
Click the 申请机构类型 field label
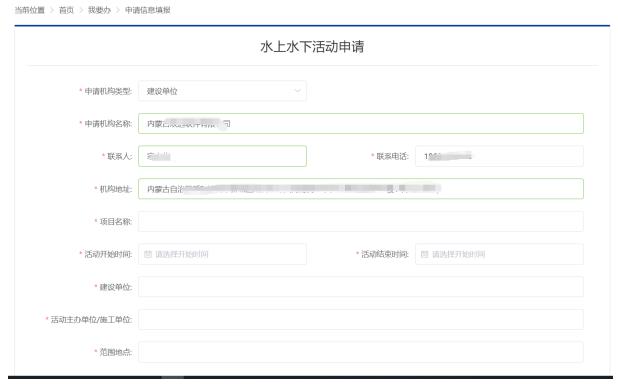pyautogui.click(x=108, y=91)
